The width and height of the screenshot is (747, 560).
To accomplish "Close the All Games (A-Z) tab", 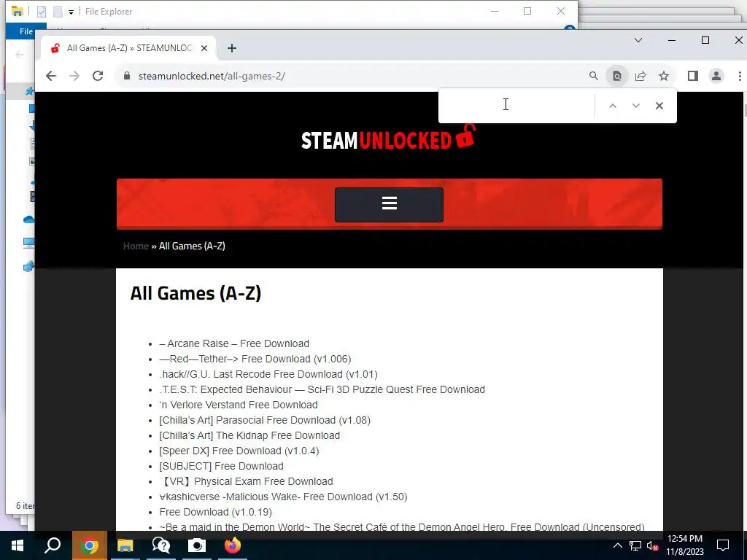I will [204, 48].
